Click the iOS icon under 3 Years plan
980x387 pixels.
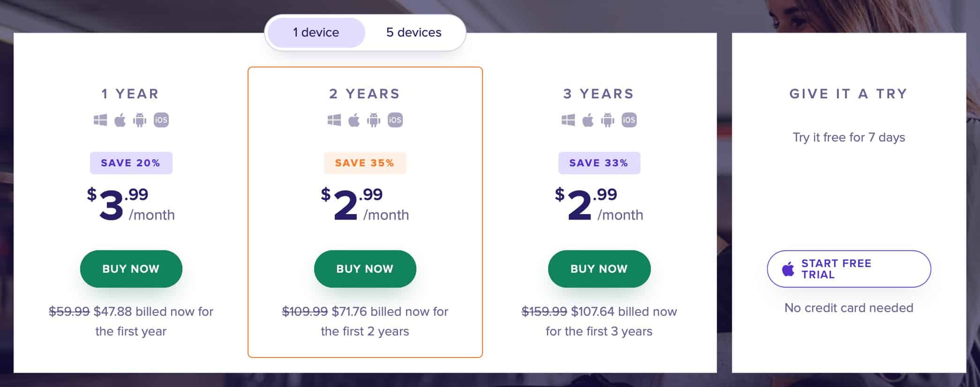coord(629,120)
